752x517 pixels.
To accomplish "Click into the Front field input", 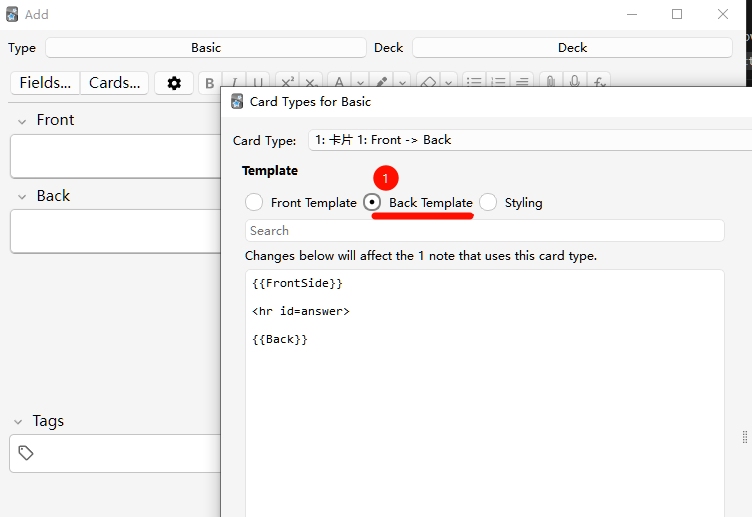I will [x=115, y=156].
